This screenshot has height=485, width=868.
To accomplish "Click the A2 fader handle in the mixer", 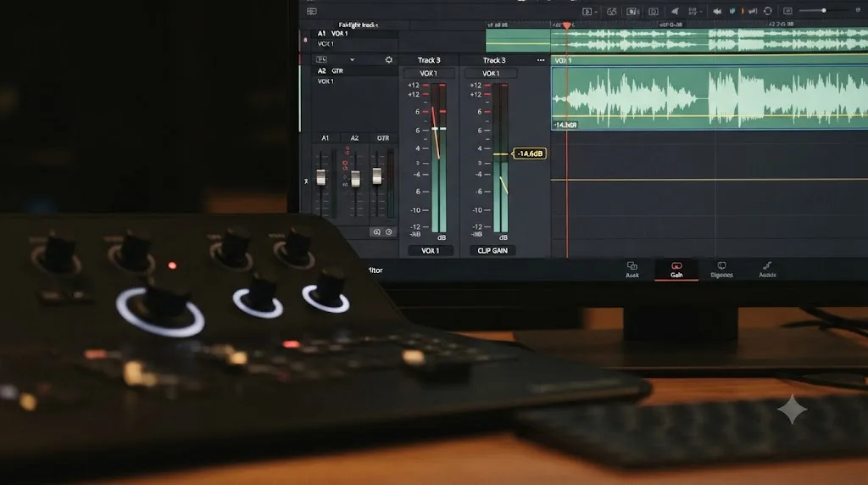I will coord(355,178).
